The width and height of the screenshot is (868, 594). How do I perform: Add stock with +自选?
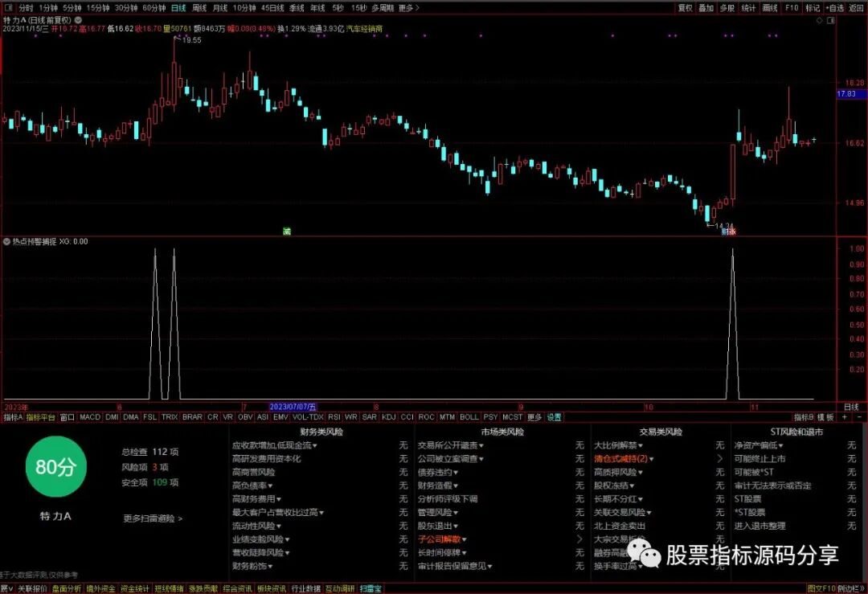click(x=834, y=8)
